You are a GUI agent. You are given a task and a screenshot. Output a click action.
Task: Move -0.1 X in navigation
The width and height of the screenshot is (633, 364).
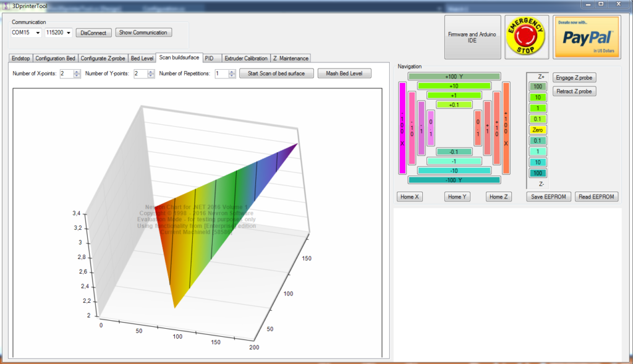click(x=431, y=129)
